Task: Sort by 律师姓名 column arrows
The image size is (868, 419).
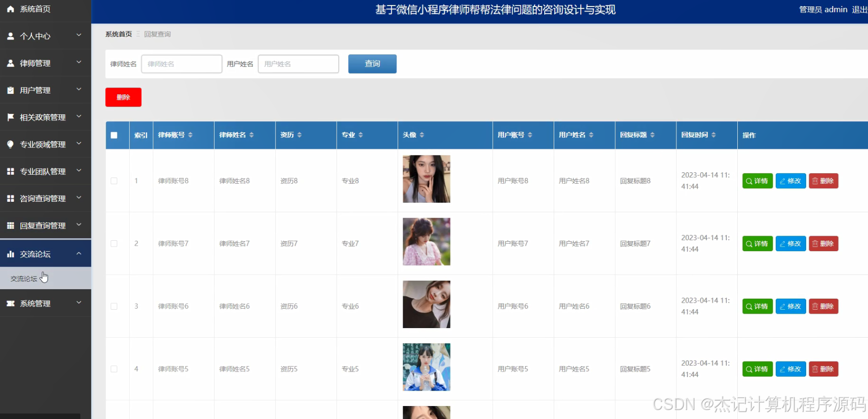Action: (x=251, y=135)
